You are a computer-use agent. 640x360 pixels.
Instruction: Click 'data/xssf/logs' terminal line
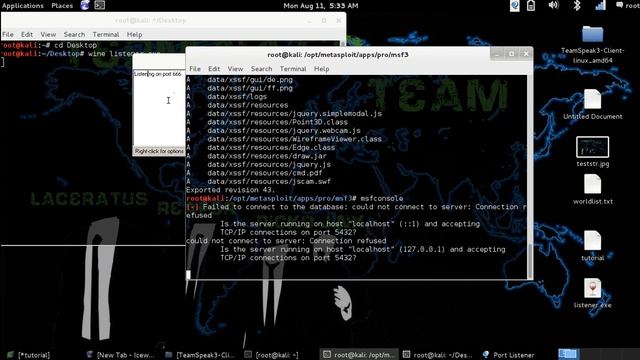pos(237,97)
